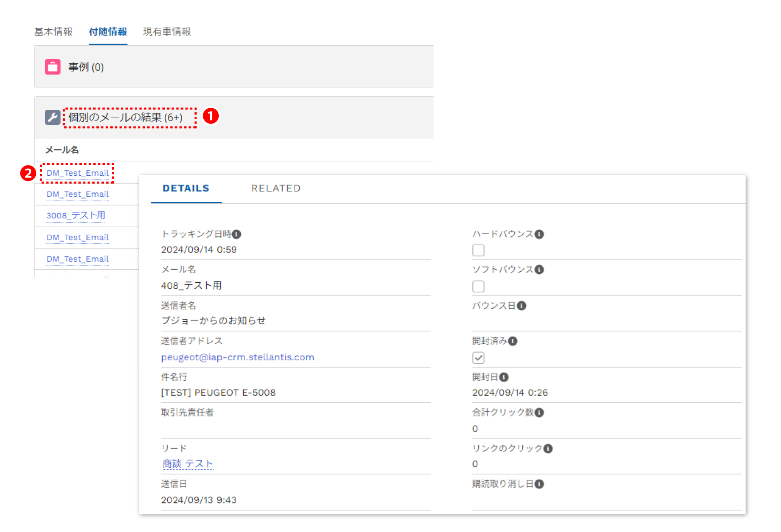
Task: Open the 3008_テスト用 email link
Action: (x=76, y=216)
